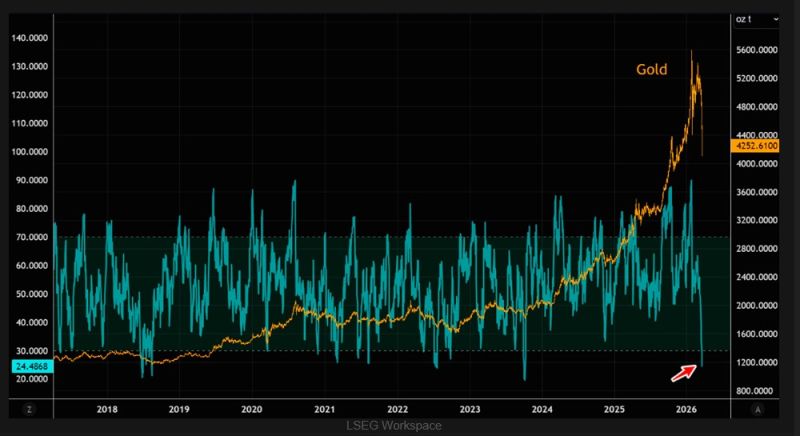
Task: Click the 130.0000 left axis label
Action: point(30,67)
